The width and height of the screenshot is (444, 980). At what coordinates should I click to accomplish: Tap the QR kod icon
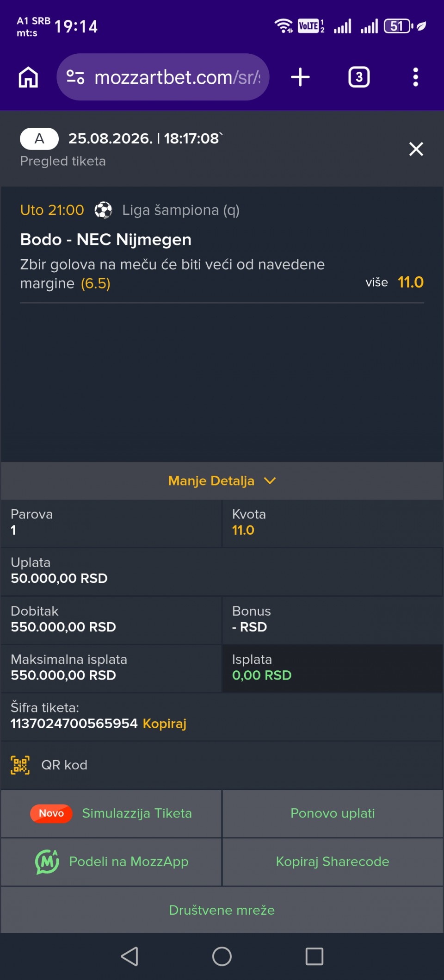pos(20,765)
